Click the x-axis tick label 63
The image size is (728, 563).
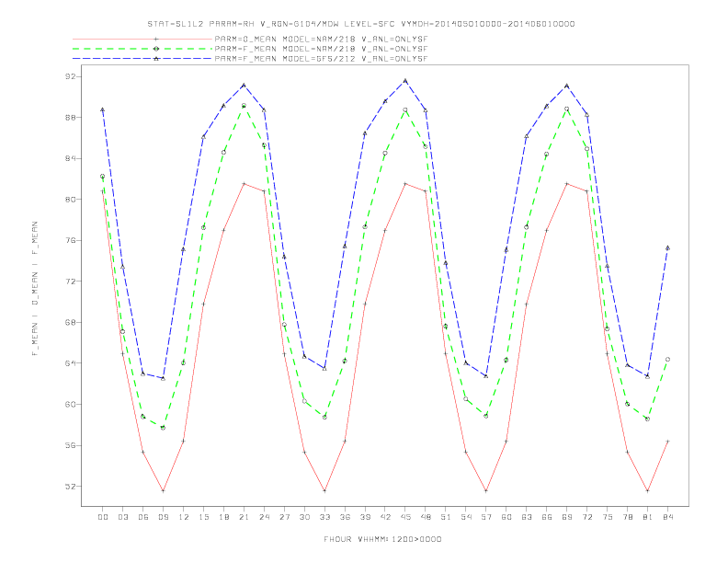tap(527, 517)
